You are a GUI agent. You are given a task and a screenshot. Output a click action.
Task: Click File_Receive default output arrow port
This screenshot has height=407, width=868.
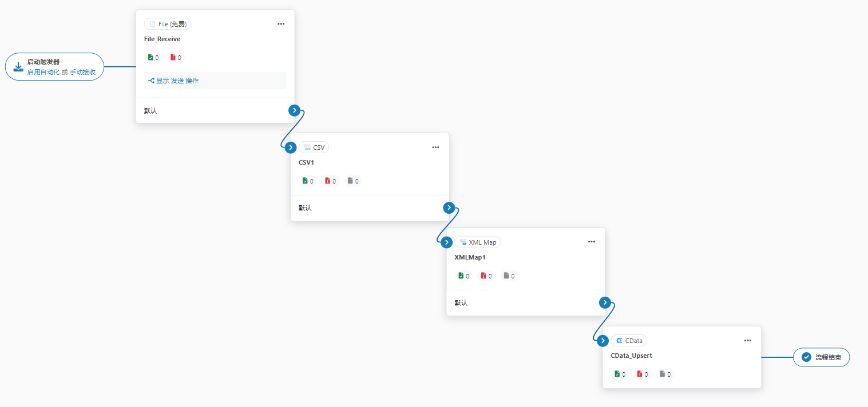click(x=294, y=110)
